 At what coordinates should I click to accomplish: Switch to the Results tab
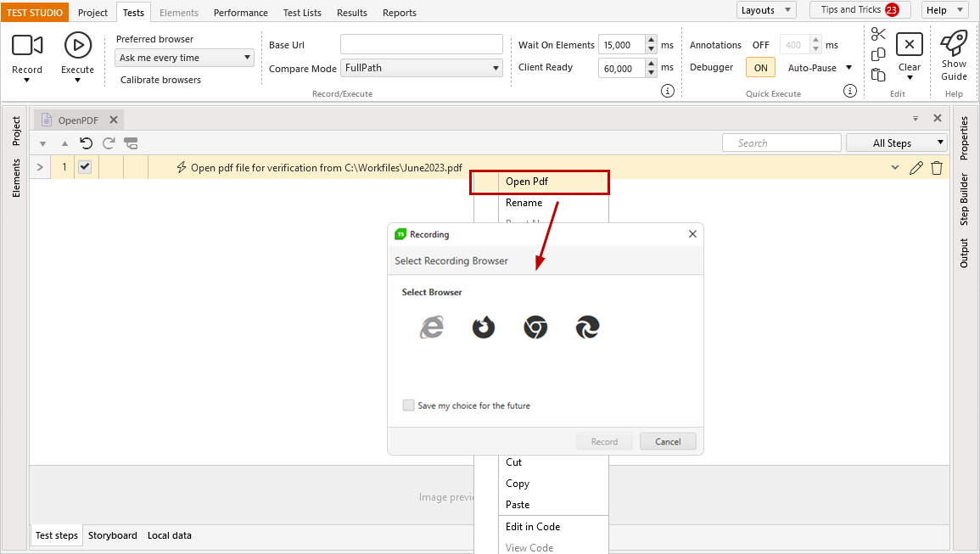(352, 13)
